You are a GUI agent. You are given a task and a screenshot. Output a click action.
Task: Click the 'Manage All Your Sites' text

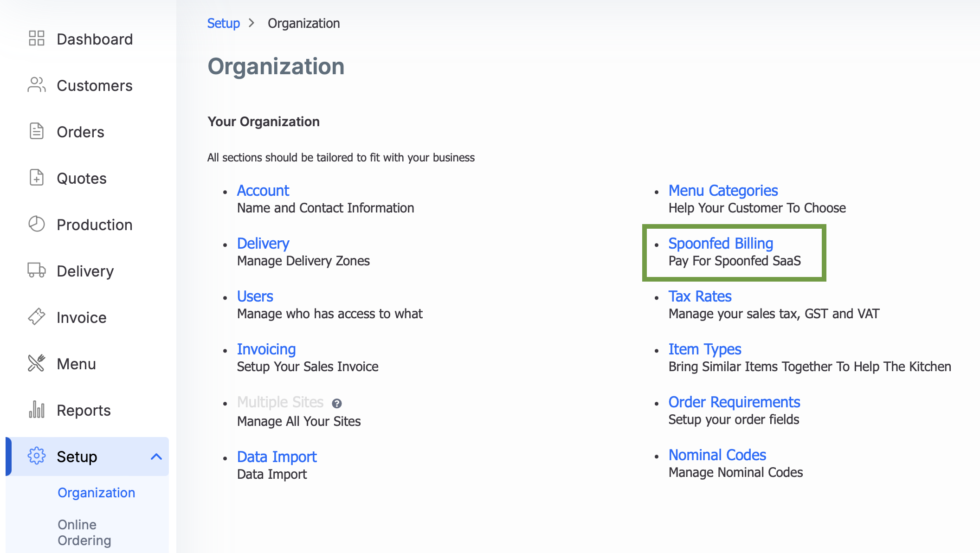[299, 421]
